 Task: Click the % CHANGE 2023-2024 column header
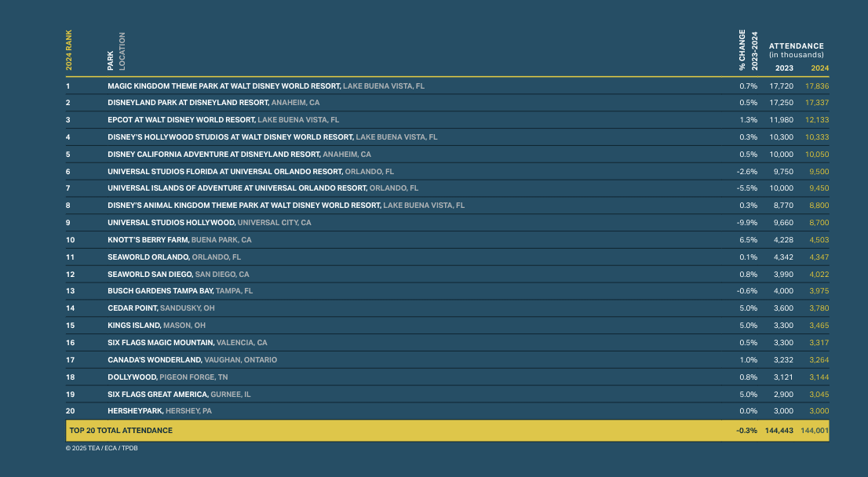[748, 50]
